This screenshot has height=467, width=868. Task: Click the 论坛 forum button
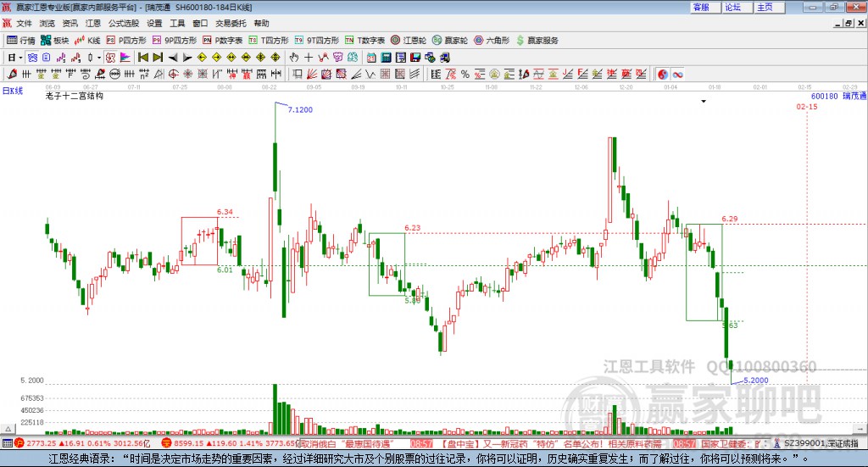coord(737,7)
